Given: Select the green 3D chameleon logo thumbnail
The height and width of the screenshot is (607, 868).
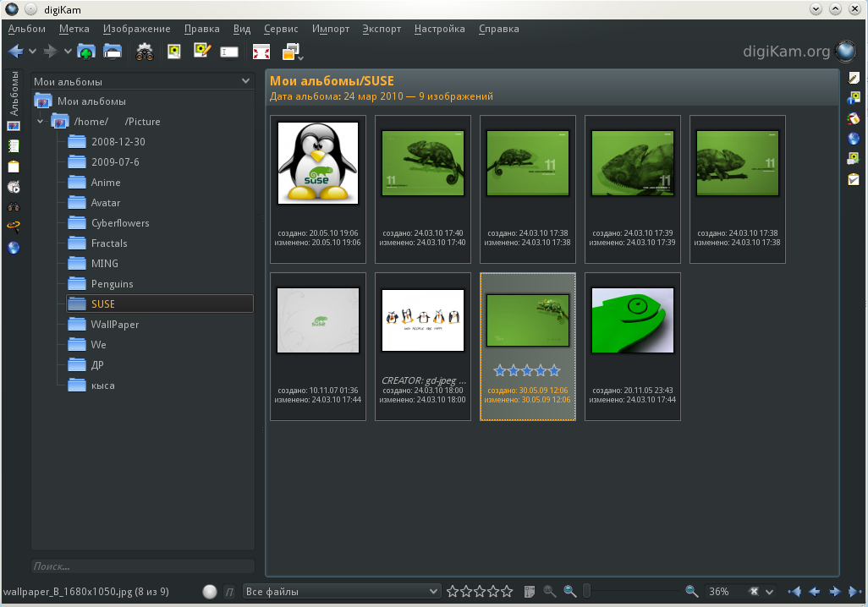Looking at the screenshot, I should (x=633, y=320).
